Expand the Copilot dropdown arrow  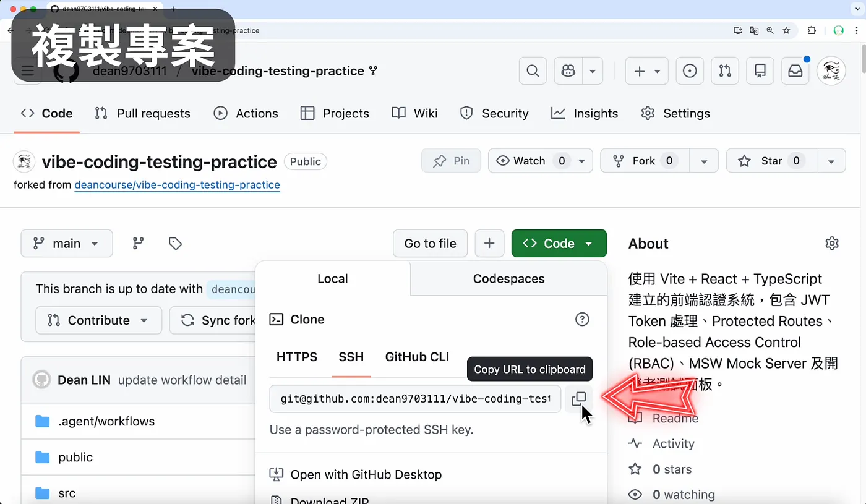593,71
